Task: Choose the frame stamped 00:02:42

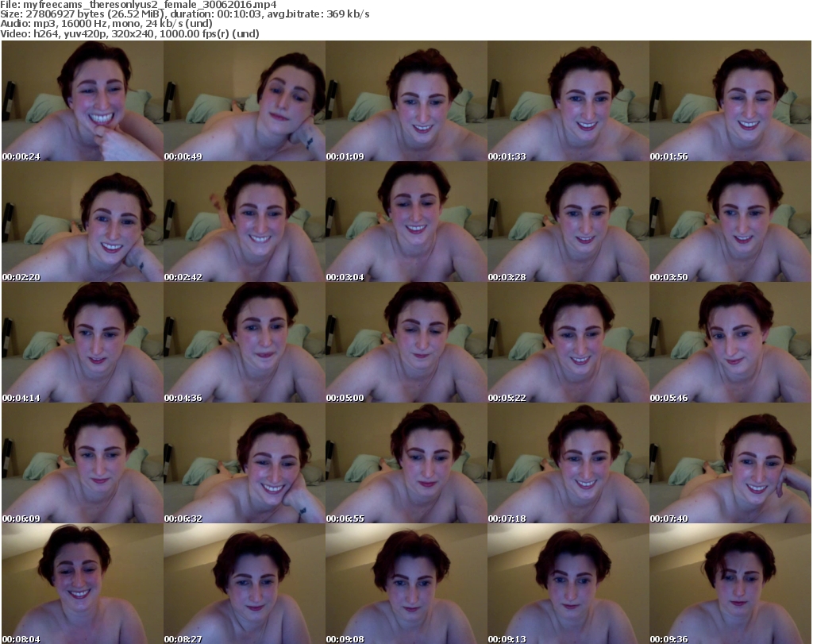Action: pos(245,222)
